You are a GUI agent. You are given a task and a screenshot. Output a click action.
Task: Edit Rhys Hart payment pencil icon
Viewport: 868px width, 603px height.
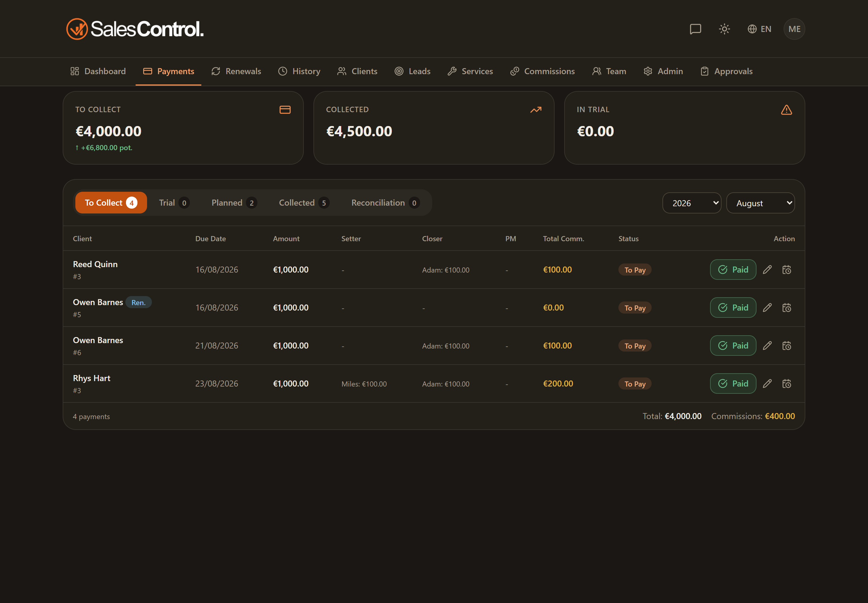[x=767, y=384]
